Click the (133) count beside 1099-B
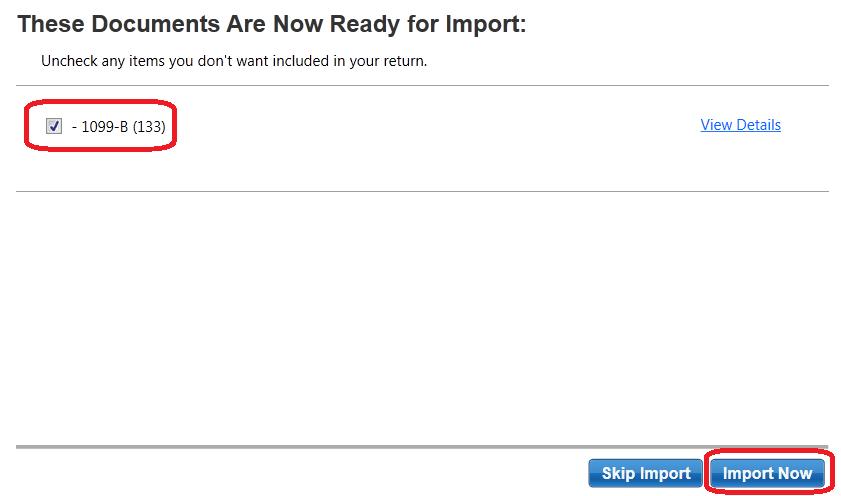 tap(149, 127)
